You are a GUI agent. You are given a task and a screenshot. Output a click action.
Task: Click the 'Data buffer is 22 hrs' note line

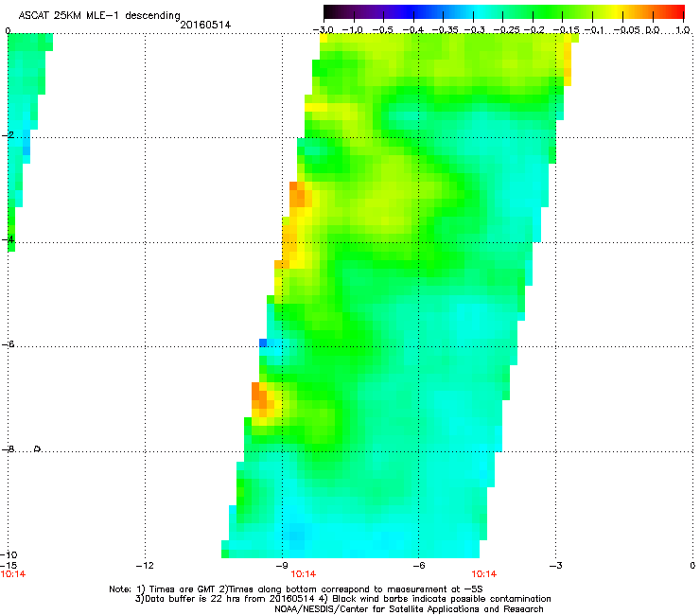click(x=342, y=599)
